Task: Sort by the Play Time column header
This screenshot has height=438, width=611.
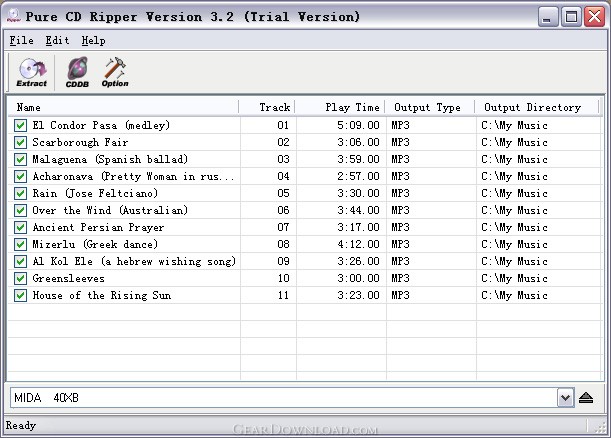Action: (x=341, y=107)
